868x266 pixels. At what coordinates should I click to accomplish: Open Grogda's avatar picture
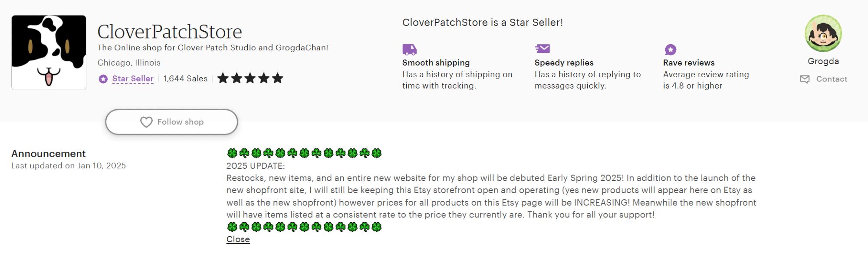click(823, 33)
